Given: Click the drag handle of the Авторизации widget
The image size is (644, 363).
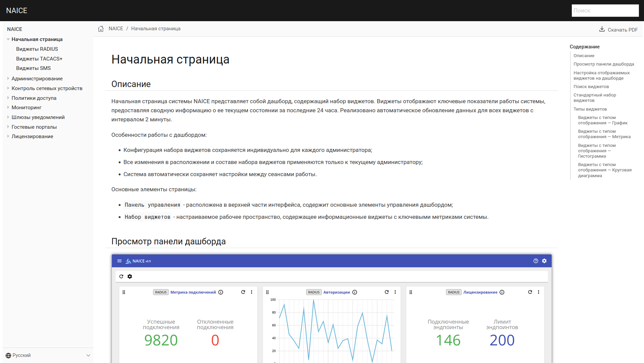Looking at the screenshot, I should click(x=267, y=292).
